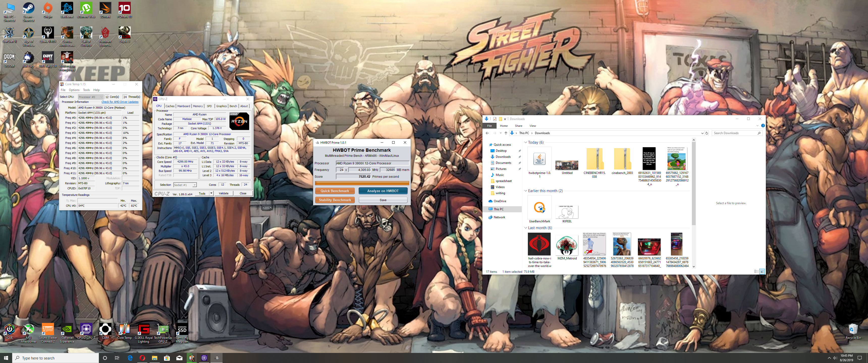Open the Explorer address bar history dropdown

point(702,133)
